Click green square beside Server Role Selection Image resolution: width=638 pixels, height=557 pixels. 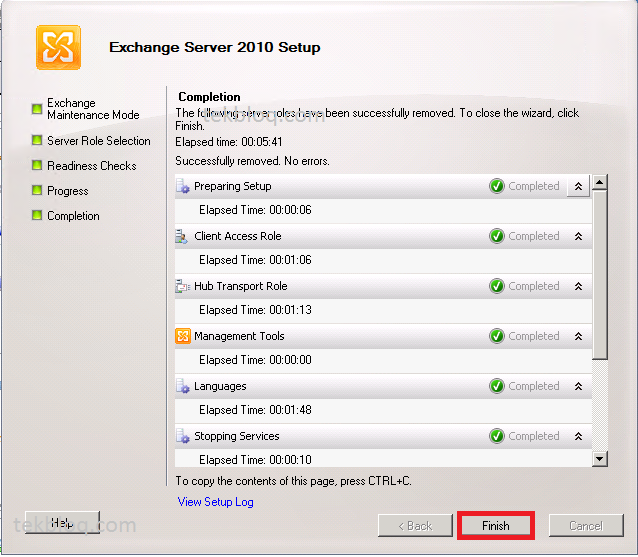point(37,141)
